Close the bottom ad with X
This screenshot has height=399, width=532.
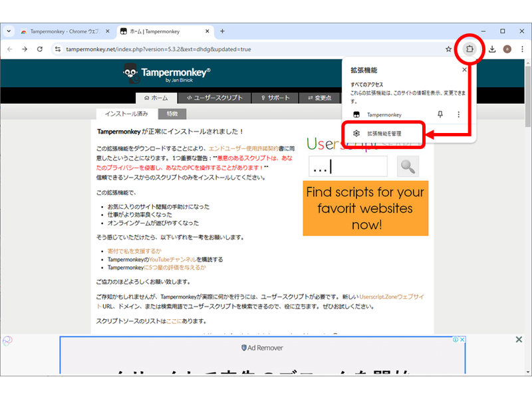click(519, 339)
